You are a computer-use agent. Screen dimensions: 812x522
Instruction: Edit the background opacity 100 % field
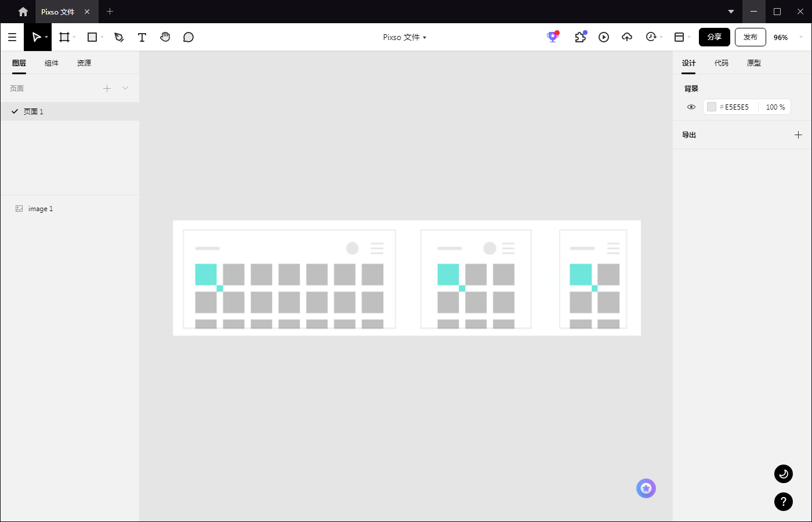coord(775,107)
